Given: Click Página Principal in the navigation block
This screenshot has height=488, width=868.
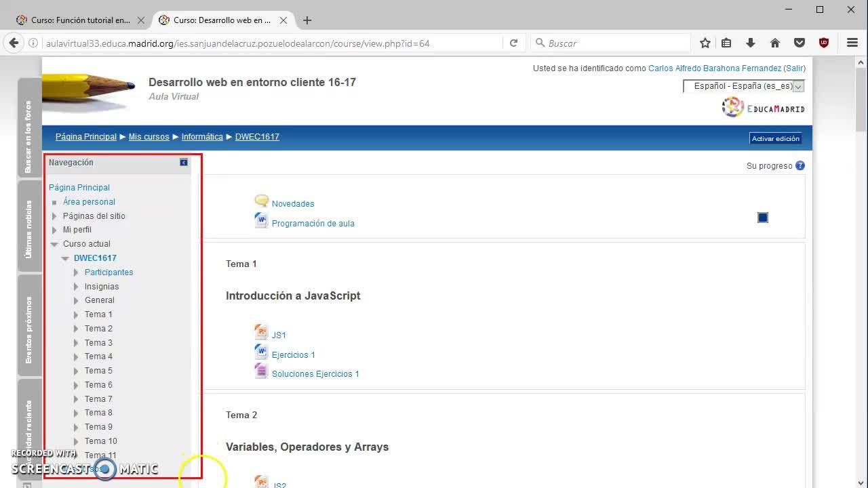Looking at the screenshot, I should (x=79, y=188).
